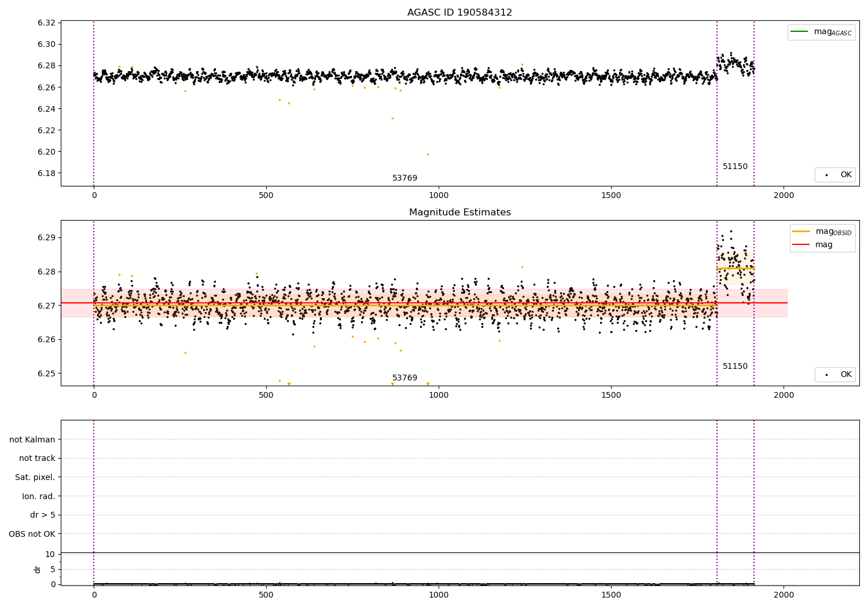Click the 2000 x-tick under the top plot
The height and width of the screenshot is (608, 868).
point(784,196)
